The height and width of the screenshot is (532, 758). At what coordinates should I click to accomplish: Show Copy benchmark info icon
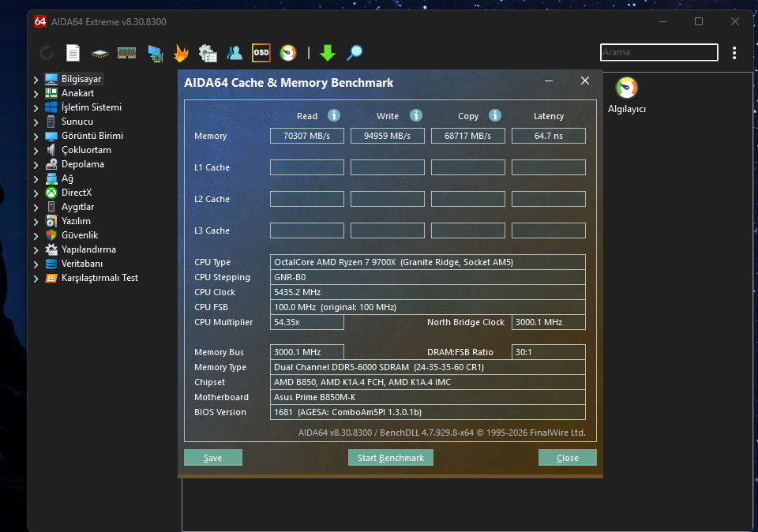(495, 115)
